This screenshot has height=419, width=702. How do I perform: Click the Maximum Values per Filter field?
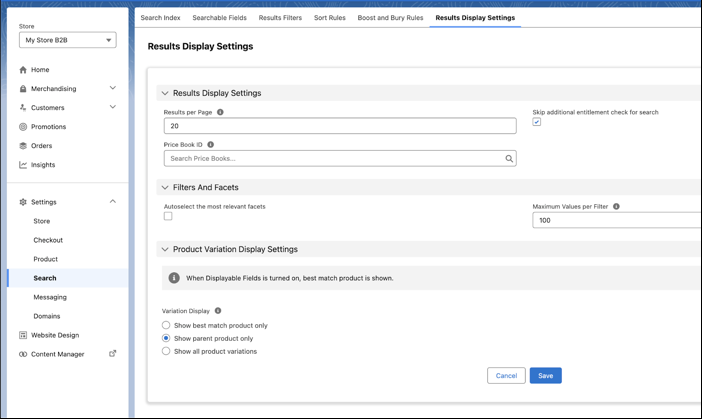[x=617, y=220]
